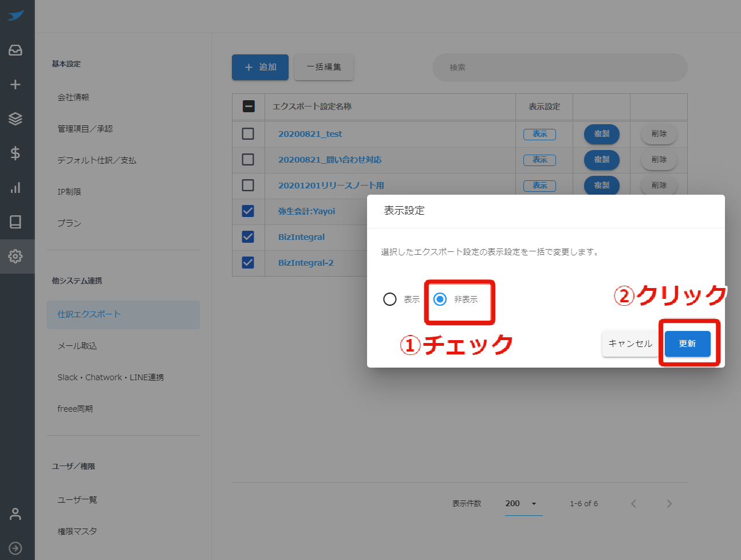The height and width of the screenshot is (560, 741).
Task: Click 表示 badge in 20200821_問い合わせ対応 row
Action: point(539,160)
